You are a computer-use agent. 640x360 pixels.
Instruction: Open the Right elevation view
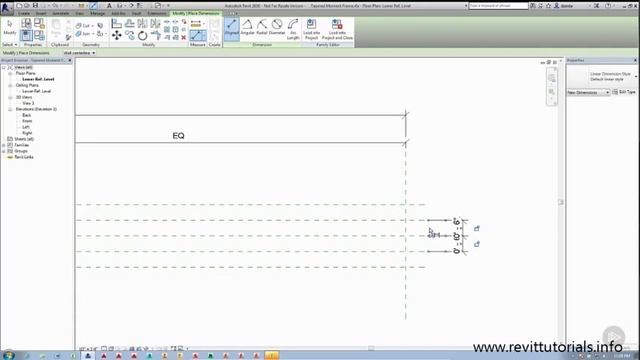coord(27,133)
